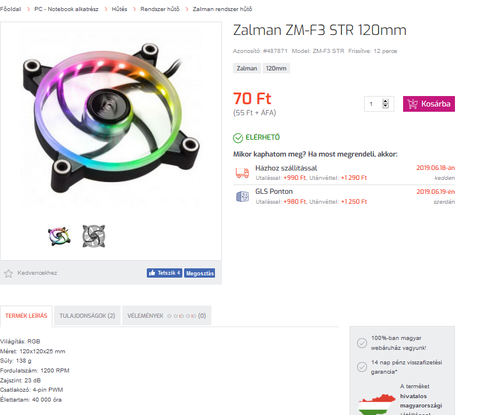Click the home delivery truck icon

242,173
